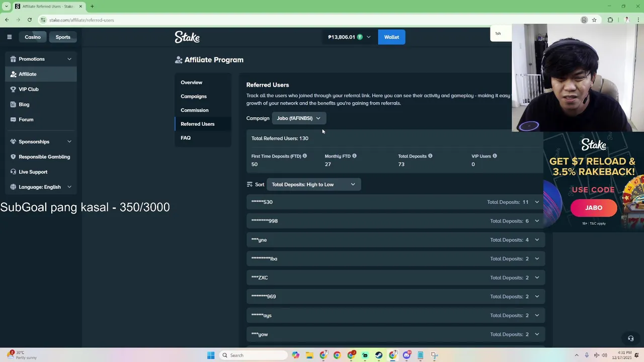Open a new browser tab with plus
Screen dimensions: 644x362
92,7
